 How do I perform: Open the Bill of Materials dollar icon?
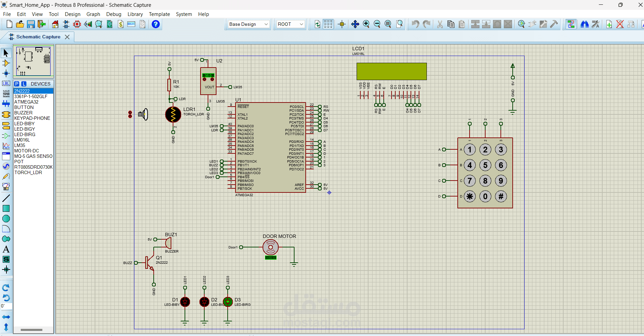[120, 24]
